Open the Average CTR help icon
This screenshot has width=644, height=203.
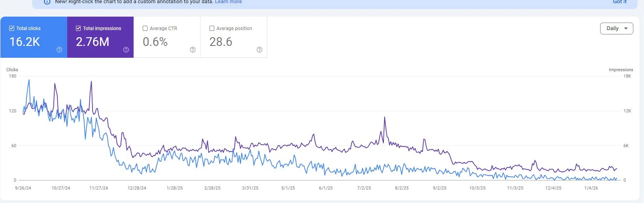[193, 49]
